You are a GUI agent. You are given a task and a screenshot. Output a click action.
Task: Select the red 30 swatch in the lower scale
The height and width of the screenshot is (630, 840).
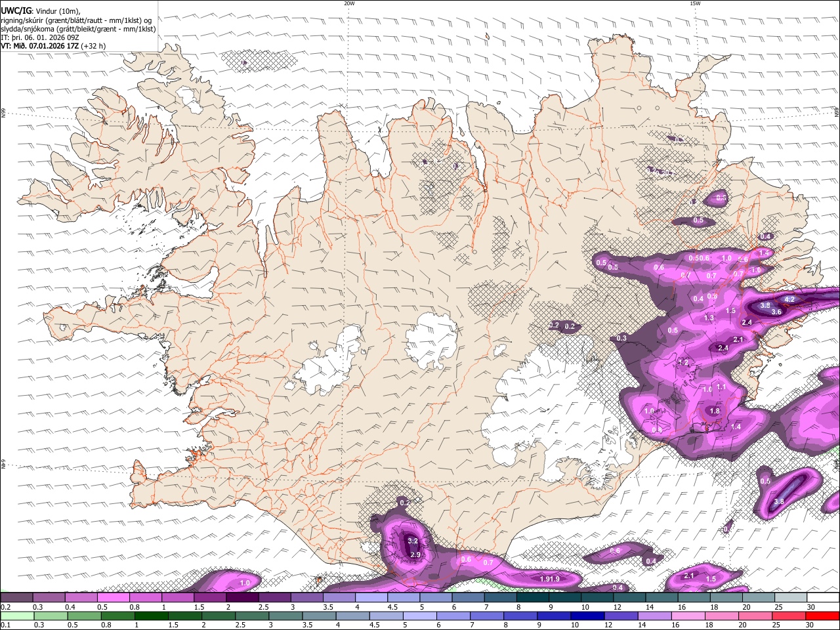[x=822, y=616]
